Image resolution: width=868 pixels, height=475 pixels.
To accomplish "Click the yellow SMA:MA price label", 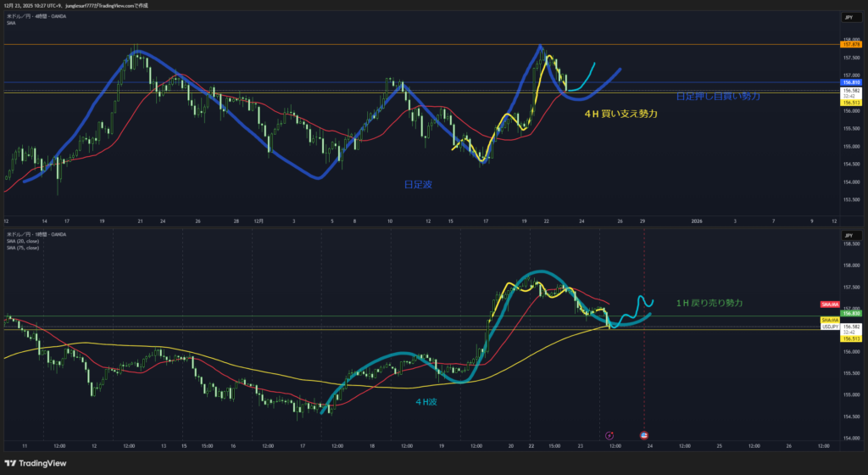I will [x=830, y=320].
